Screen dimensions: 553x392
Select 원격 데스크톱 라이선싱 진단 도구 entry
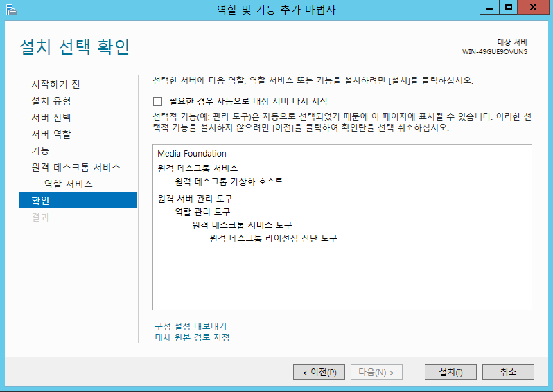pos(273,238)
